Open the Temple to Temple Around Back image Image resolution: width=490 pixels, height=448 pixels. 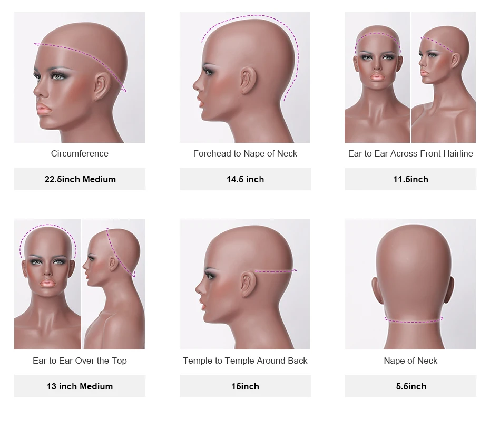click(x=244, y=284)
